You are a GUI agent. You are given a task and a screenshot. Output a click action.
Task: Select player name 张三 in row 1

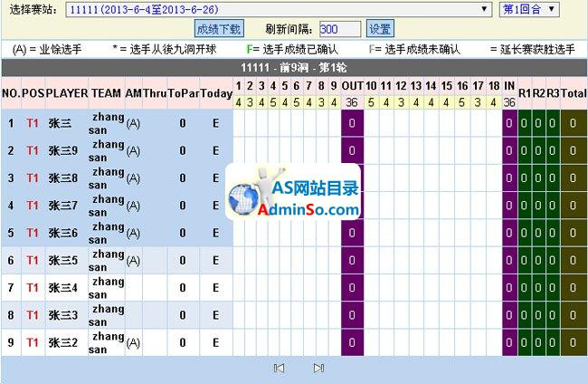60,123
